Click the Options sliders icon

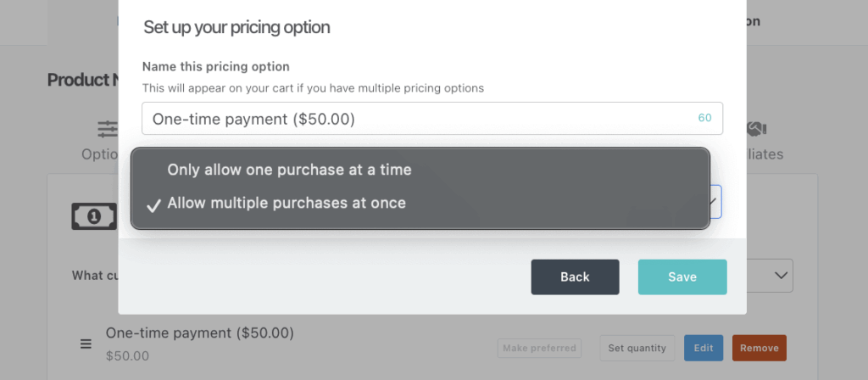pos(108,129)
